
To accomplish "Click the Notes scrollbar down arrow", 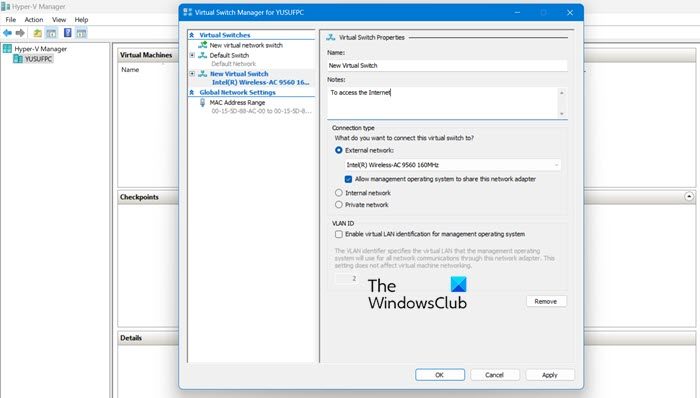I will [x=562, y=114].
